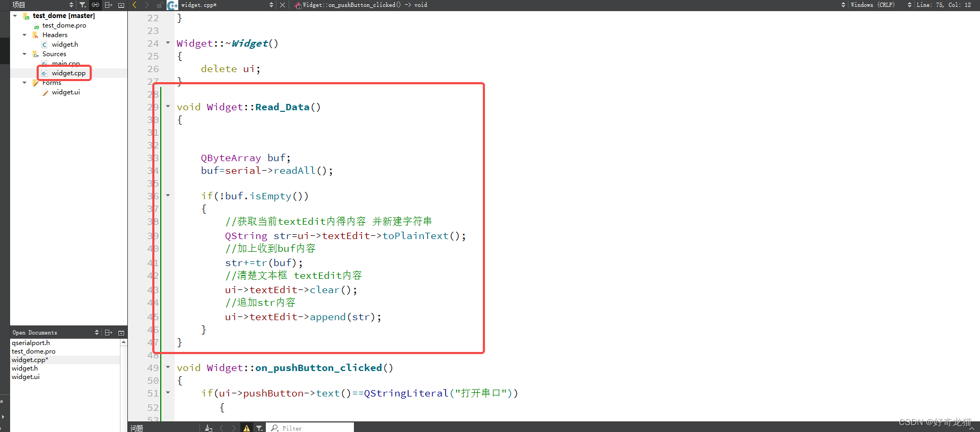
Task: Open test_dome.pro in the project tree
Action: tap(64, 25)
